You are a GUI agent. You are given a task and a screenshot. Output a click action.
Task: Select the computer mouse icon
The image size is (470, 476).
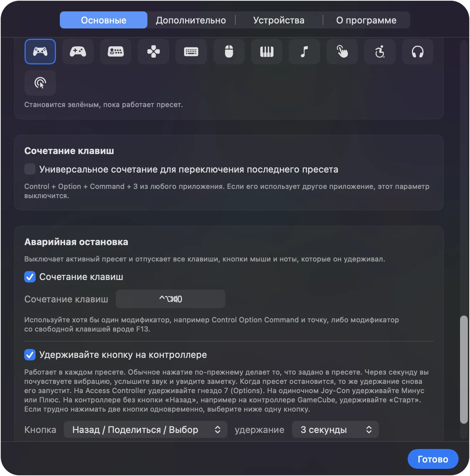tap(229, 52)
